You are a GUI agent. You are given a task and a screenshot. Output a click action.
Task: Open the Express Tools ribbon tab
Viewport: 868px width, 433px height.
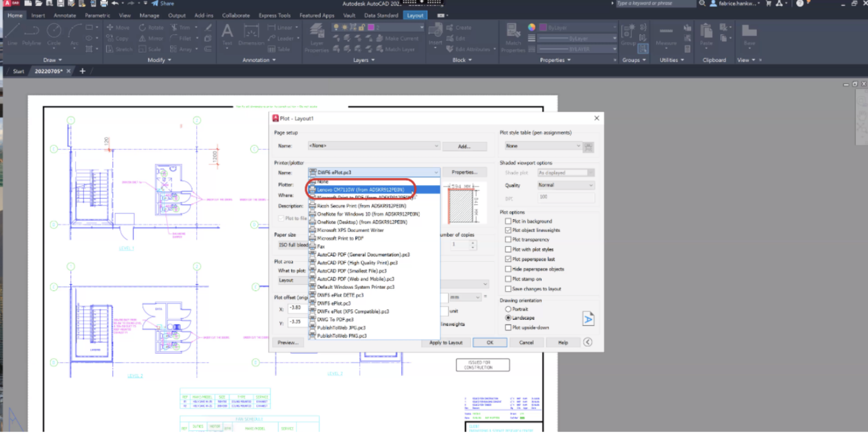274,15
